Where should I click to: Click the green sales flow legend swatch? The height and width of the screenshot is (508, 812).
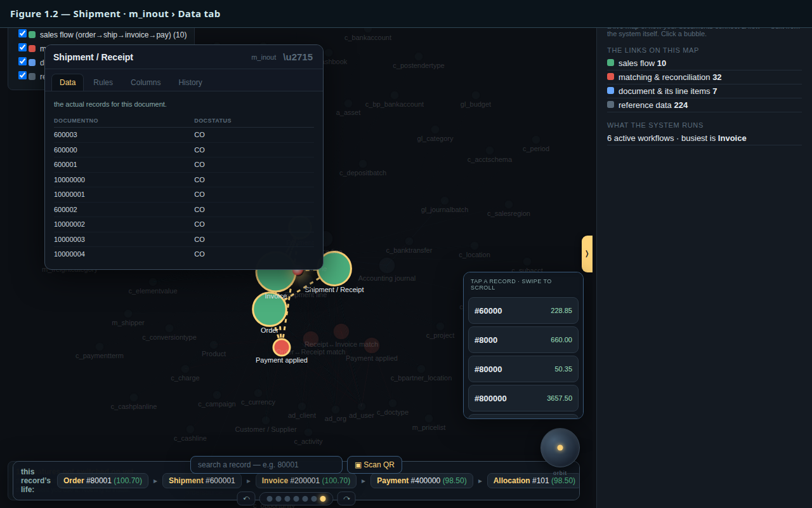tap(611, 63)
